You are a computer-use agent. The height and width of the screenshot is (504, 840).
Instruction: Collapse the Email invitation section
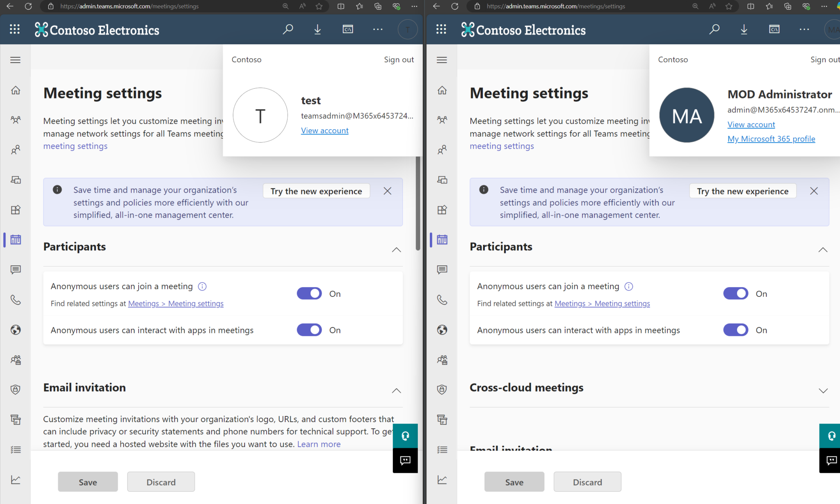(x=396, y=390)
